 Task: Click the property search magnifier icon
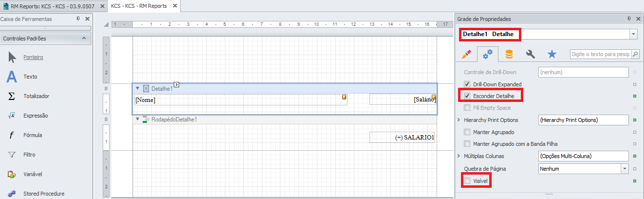[x=635, y=54]
